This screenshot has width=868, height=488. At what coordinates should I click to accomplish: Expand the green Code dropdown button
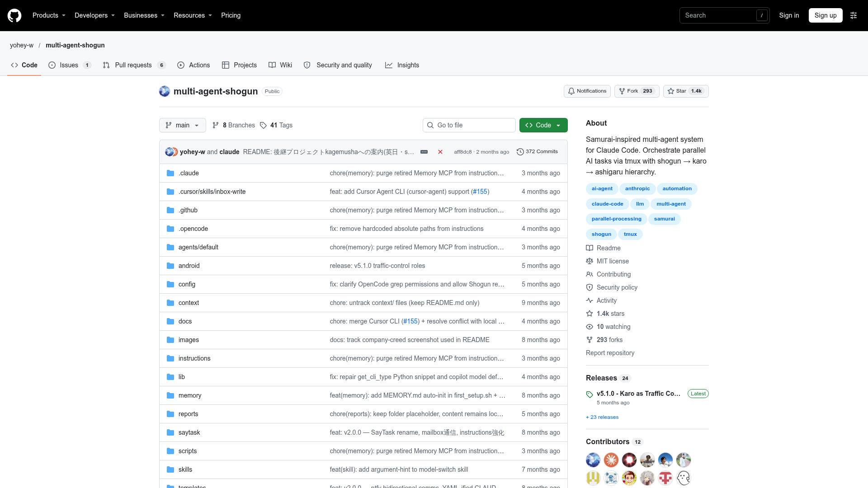543,125
